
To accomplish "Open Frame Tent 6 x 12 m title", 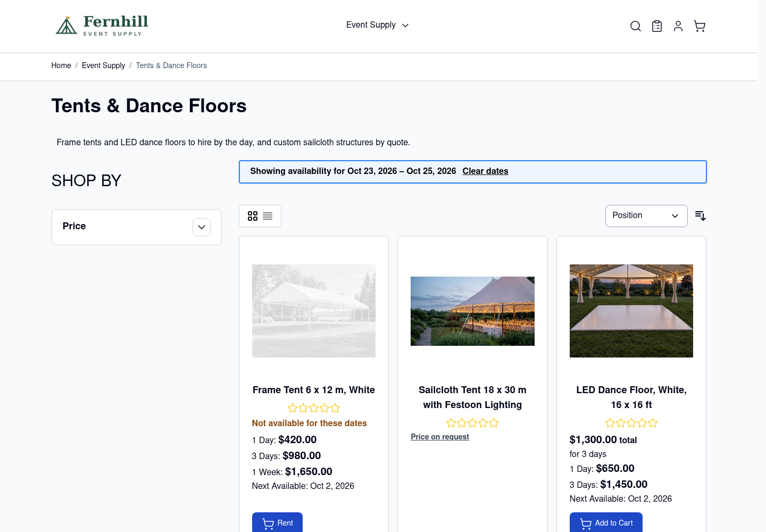I will 314,390.
